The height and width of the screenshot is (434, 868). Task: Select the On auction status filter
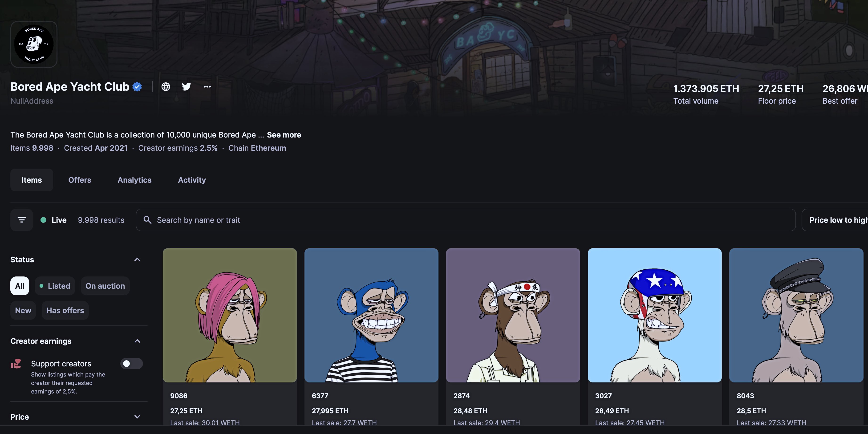click(105, 286)
